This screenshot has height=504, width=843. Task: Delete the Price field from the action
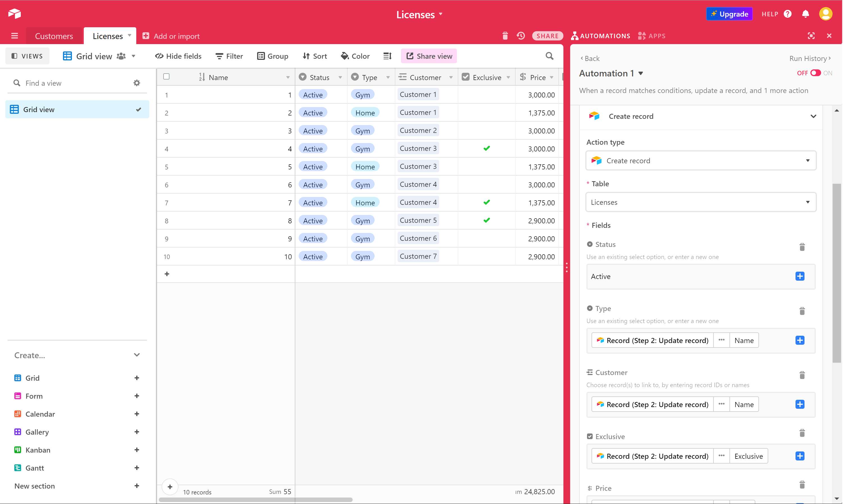tap(802, 484)
